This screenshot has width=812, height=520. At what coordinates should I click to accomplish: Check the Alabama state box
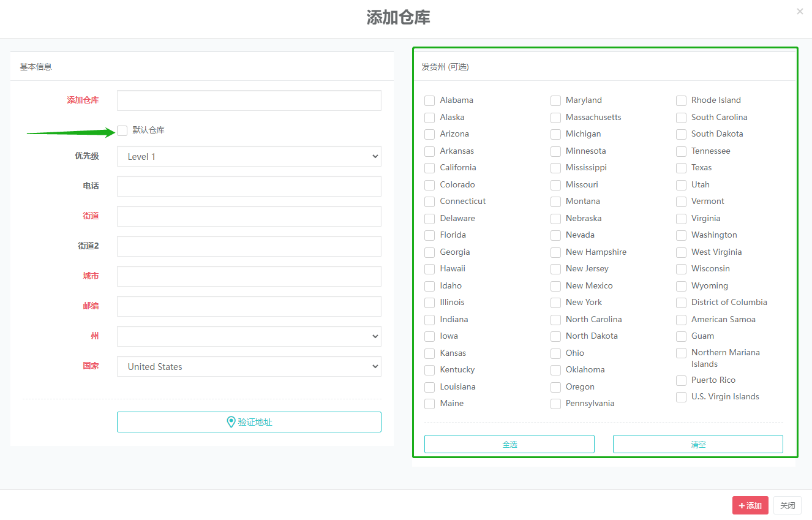[x=430, y=100]
